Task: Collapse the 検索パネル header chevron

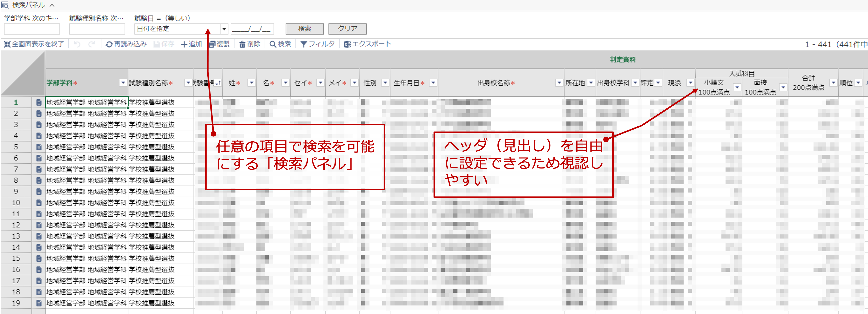Action: (52, 5)
